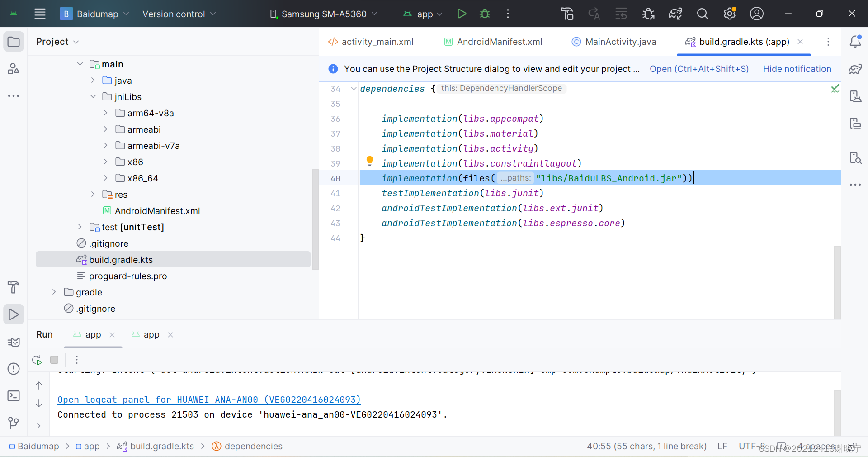The width and height of the screenshot is (868, 457).
Task: Open the Version Control git icon
Action: pos(14,423)
